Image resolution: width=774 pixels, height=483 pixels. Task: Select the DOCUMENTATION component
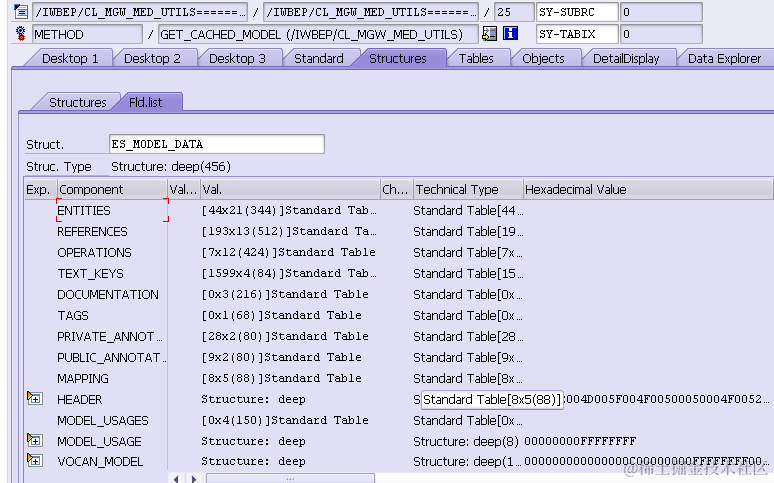coord(108,295)
